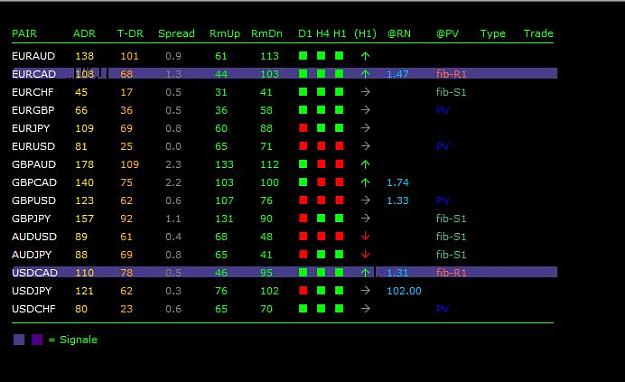Viewport: 625px width, 382px height.
Task: Click spread value 0.0 in EURUSD row
Action: (x=173, y=146)
